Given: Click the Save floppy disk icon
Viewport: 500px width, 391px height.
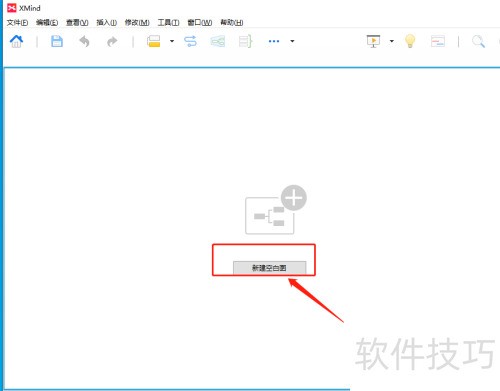Looking at the screenshot, I should pos(57,41).
